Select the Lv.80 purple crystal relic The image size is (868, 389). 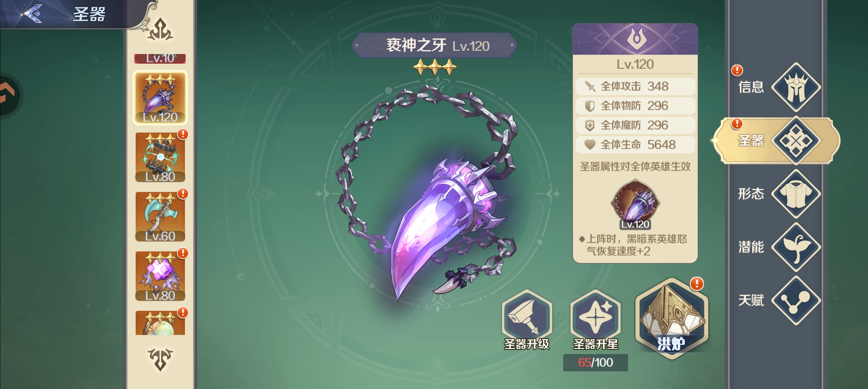click(x=160, y=276)
